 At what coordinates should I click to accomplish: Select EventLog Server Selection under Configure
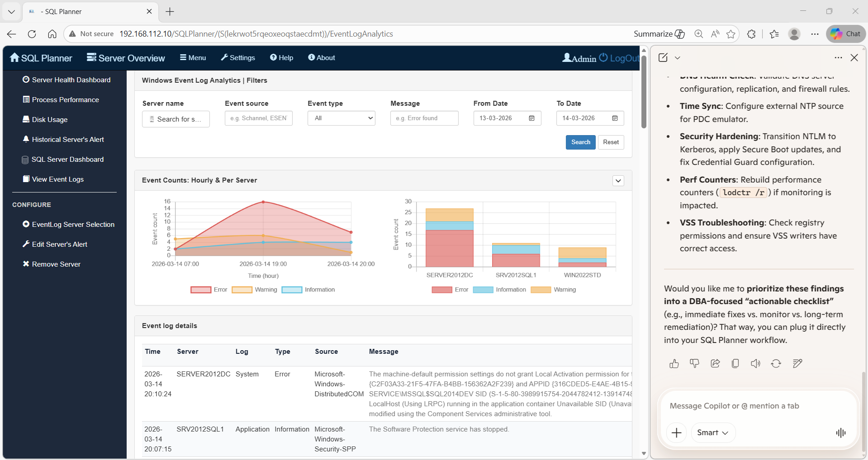coord(73,224)
